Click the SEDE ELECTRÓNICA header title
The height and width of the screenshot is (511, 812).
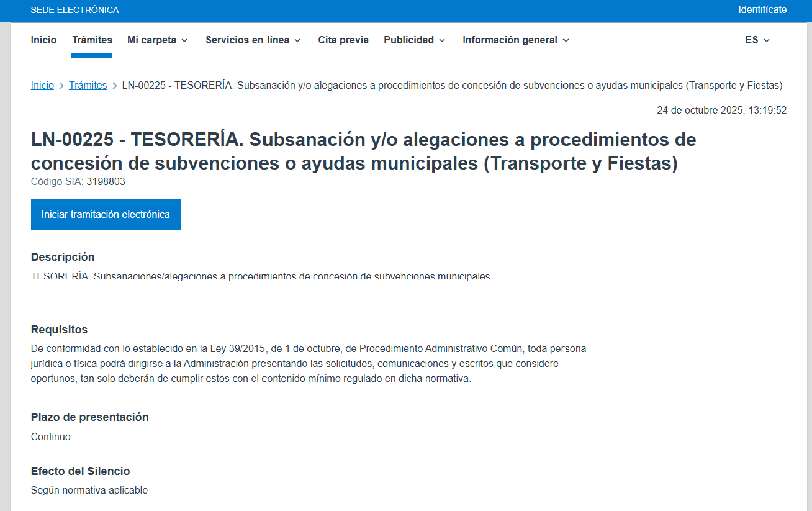point(74,10)
